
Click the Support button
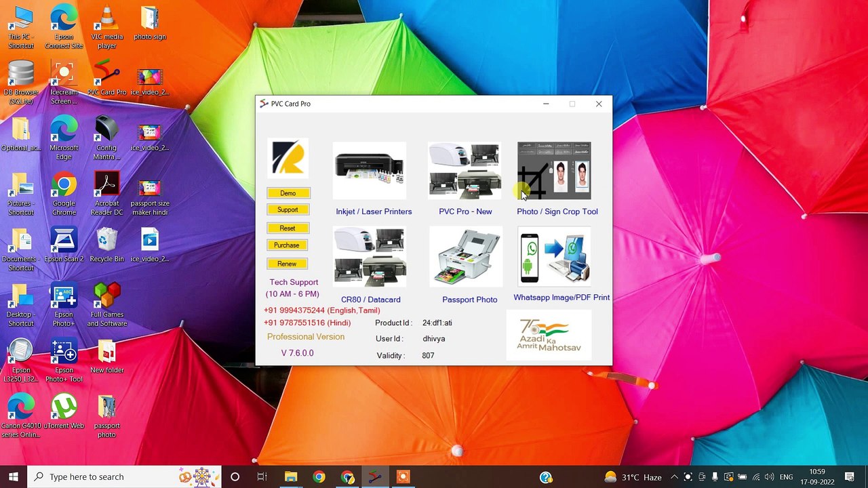tap(288, 210)
